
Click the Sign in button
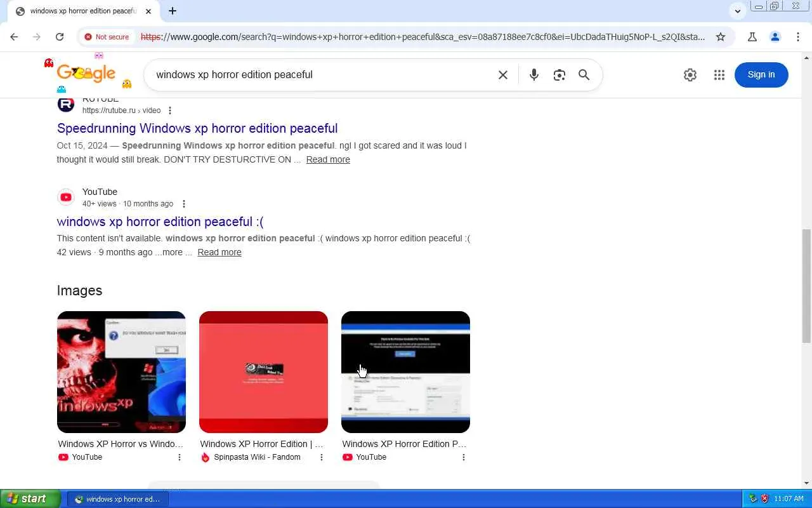point(761,75)
